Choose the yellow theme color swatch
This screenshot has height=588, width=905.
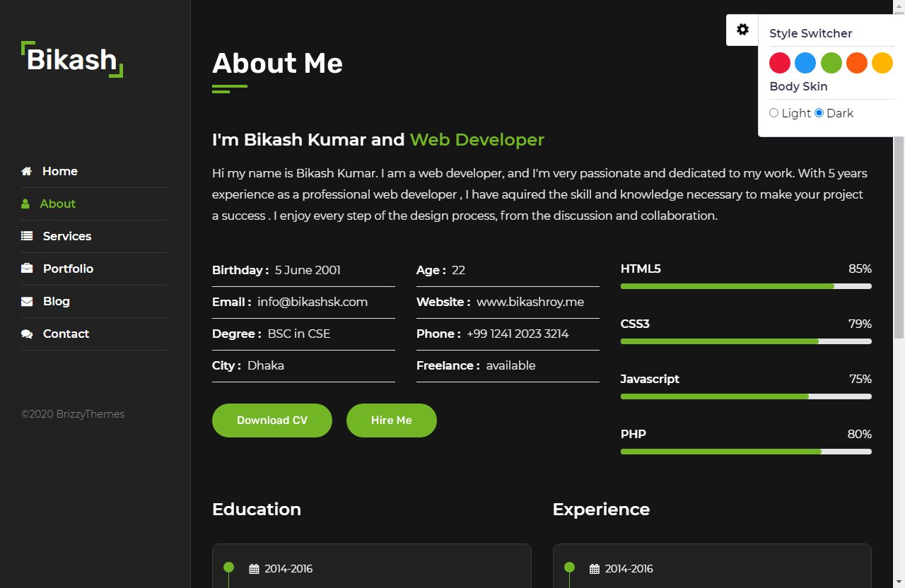click(882, 63)
